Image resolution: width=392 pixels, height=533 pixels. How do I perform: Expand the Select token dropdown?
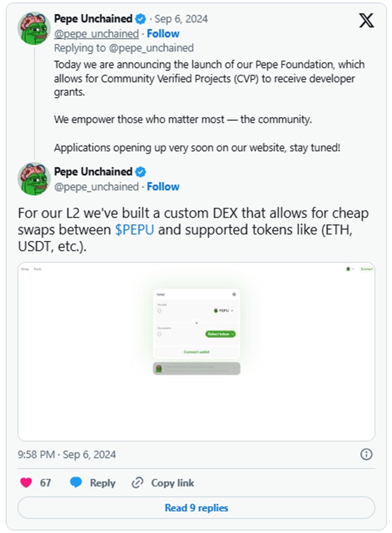point(220,334)
